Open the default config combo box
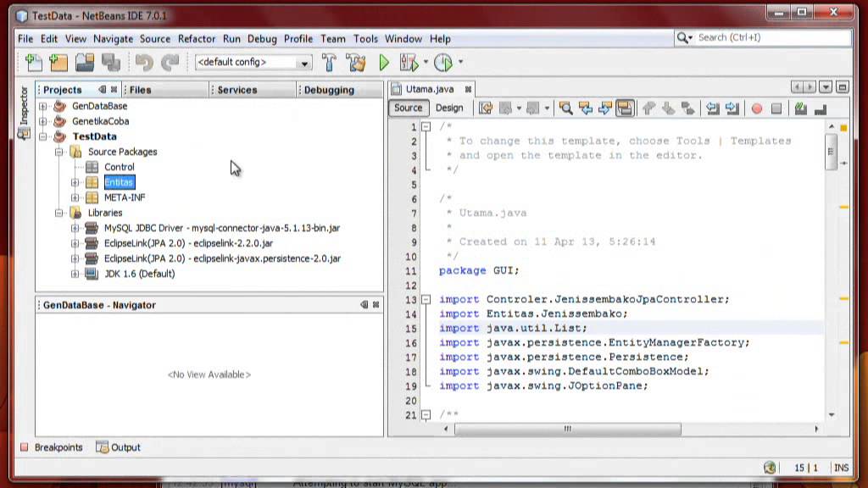The image size is (868, 488). pyautogui.click(x=253, y=63)
